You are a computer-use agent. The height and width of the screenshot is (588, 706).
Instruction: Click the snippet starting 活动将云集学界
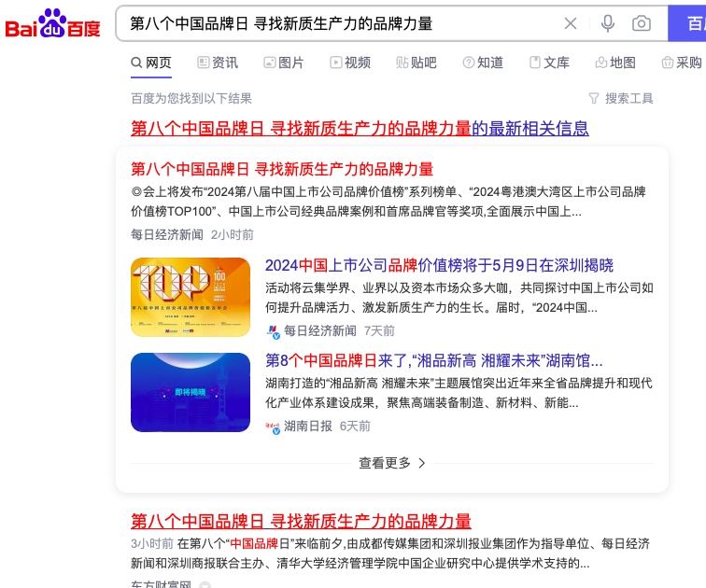459,298
